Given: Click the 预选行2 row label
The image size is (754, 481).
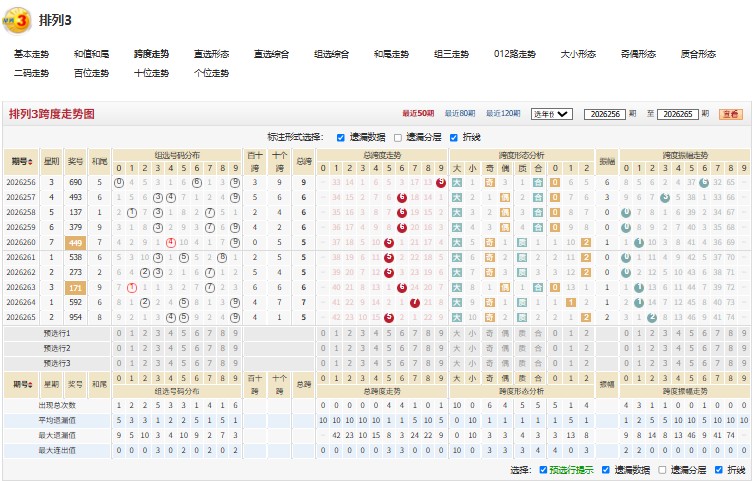Looking at the screenshot, I should (x=57, y=348).
